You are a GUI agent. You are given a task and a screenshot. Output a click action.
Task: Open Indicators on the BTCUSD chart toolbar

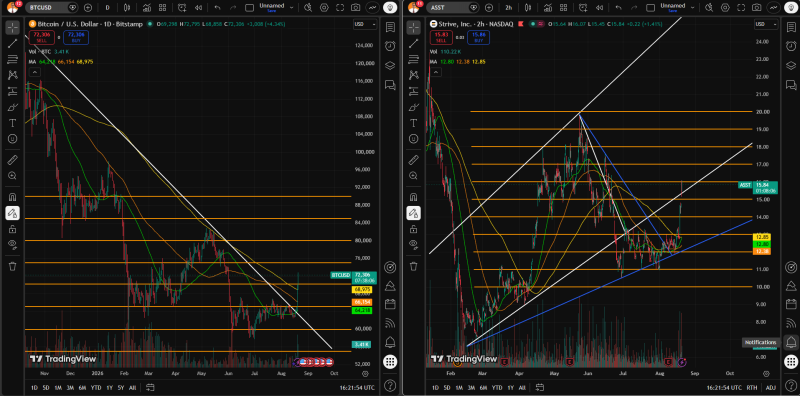click(147, 8)
